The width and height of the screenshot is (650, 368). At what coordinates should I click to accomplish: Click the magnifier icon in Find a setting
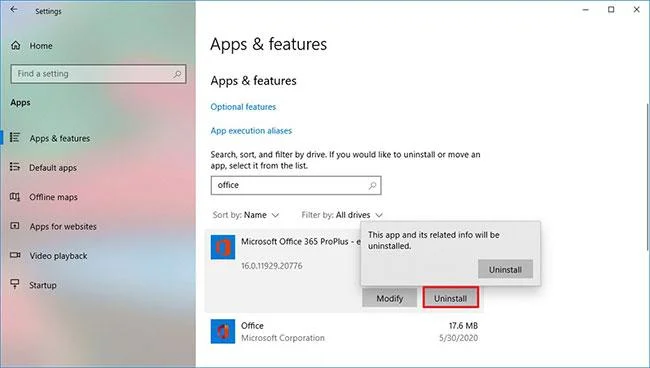click(x=177, y=74)
